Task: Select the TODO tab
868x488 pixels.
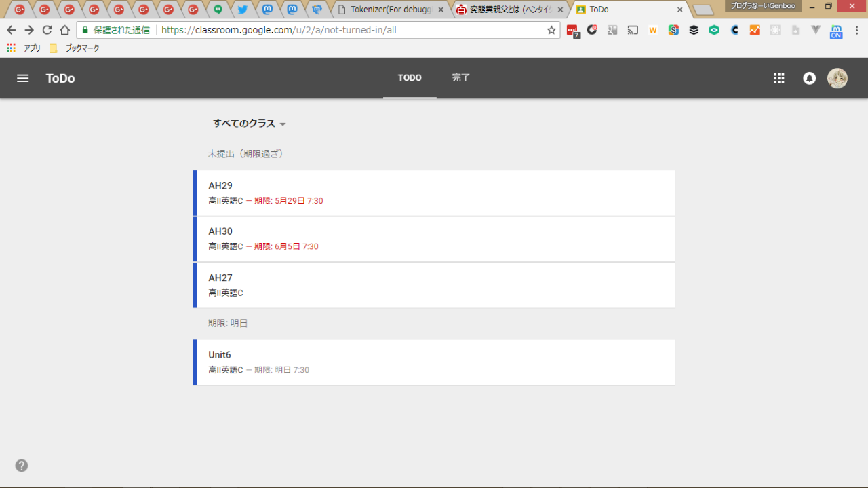Action: (x=410, y=78)
